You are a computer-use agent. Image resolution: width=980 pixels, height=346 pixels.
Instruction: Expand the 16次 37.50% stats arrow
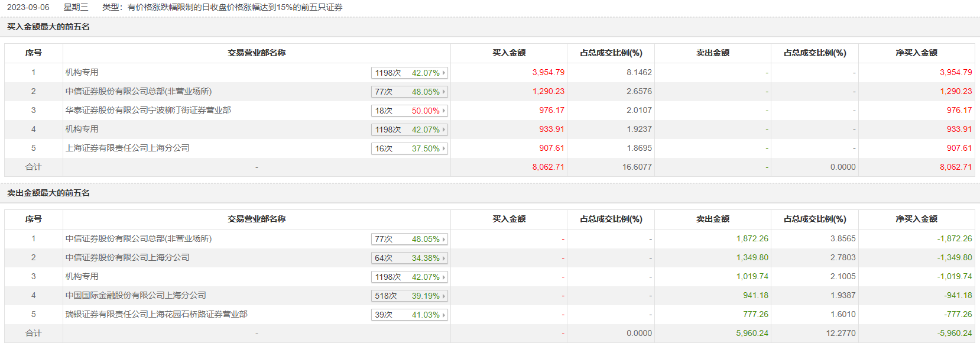pyautogui.click(x=444, y=148)
